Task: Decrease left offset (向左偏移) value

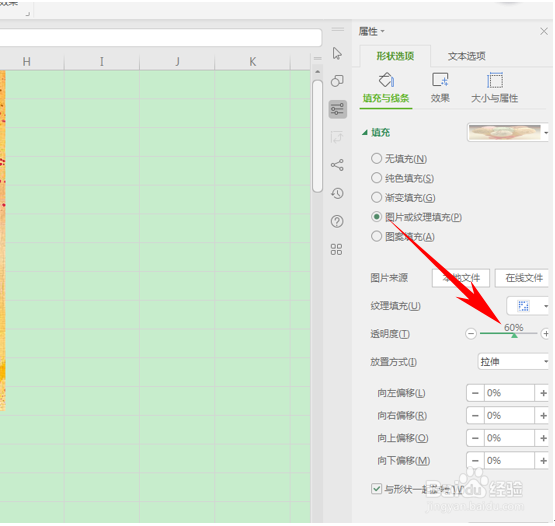Action: (475, 393)
